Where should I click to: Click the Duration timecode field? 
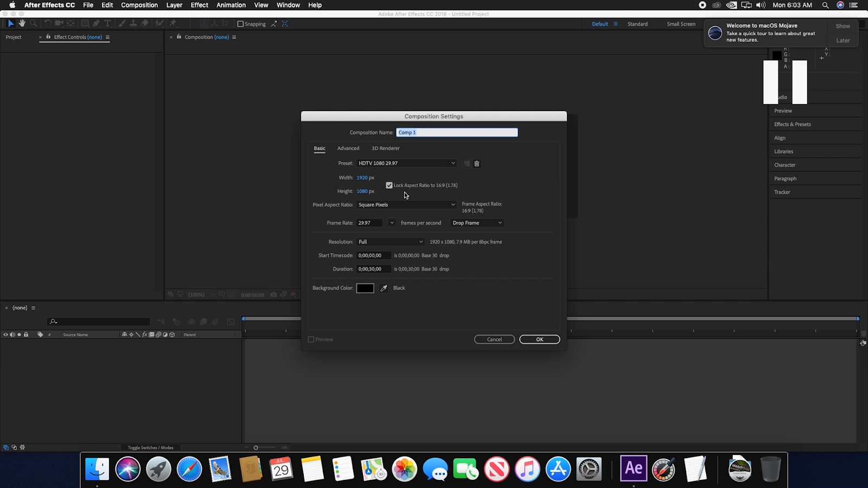coord(373,269)
